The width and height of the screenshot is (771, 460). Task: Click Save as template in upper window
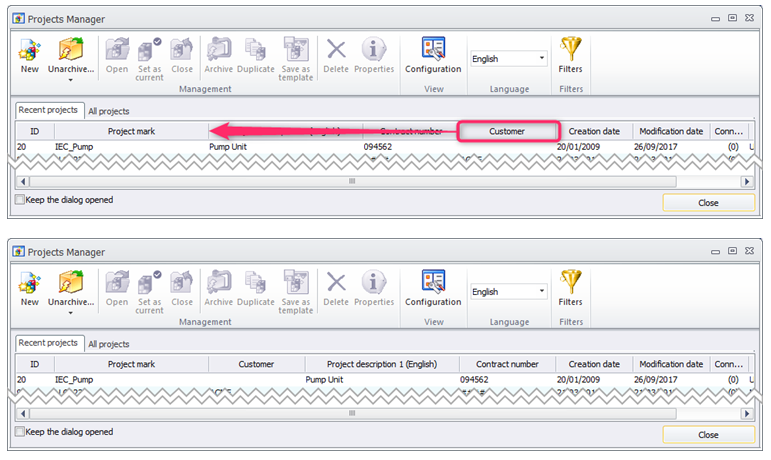[296, 59]
